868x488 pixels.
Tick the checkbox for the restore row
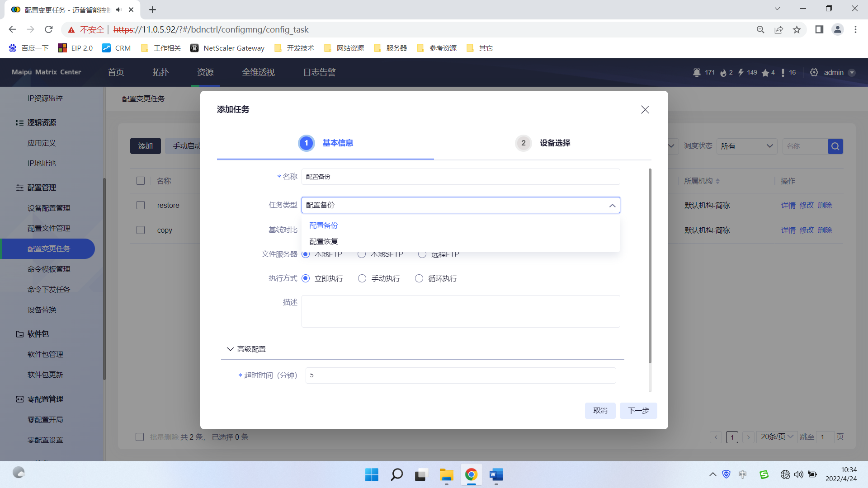141,205
